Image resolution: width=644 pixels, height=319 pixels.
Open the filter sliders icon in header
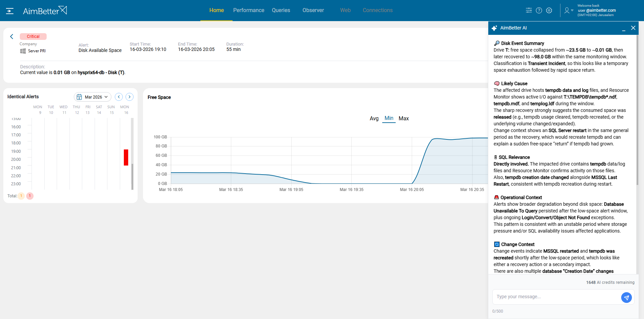point(529,10)
